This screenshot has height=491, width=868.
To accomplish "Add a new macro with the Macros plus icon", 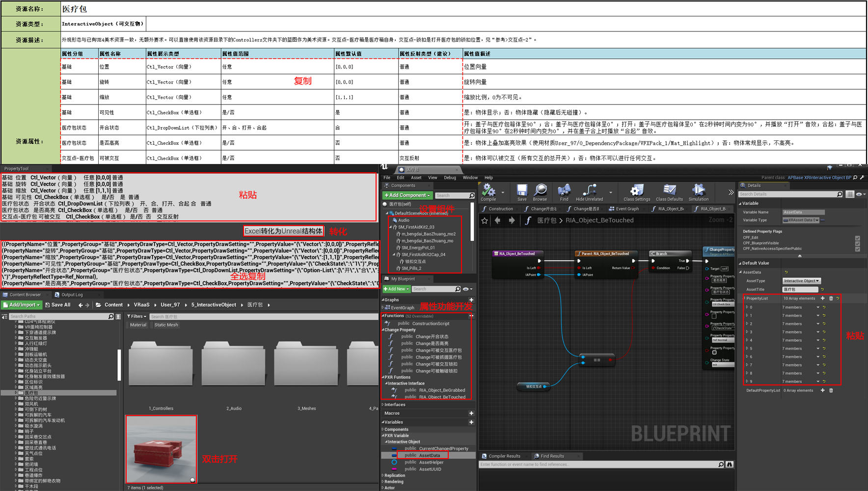I will pos(471,413).
